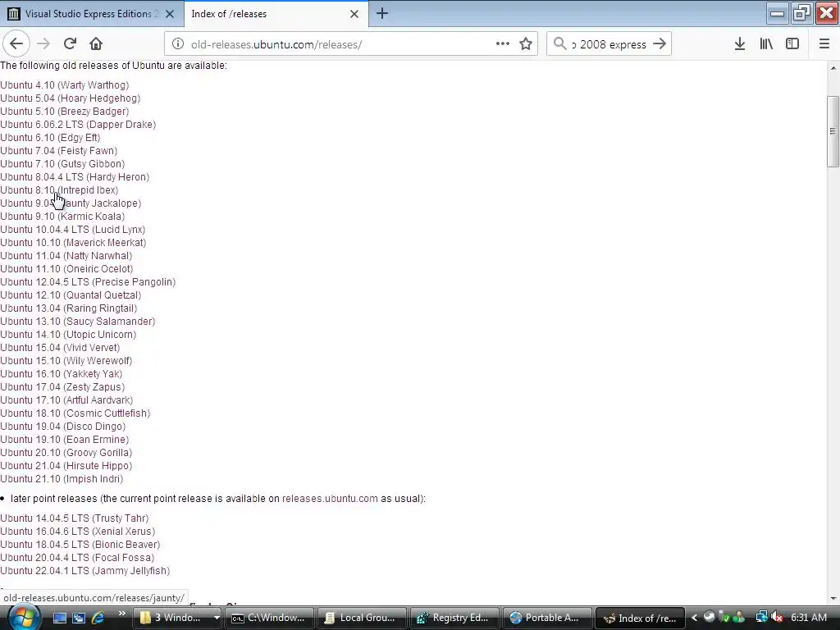Screen dimensions: 840x630
Task: Open Ubuntu 19.04 Disco Dingo link
Action: pyautogui.click(x=62, y=427)
